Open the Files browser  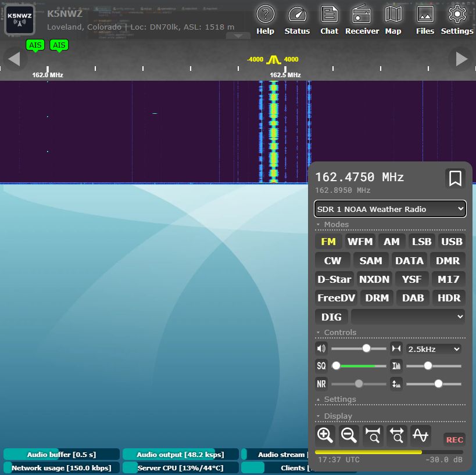tap(425, 20)
